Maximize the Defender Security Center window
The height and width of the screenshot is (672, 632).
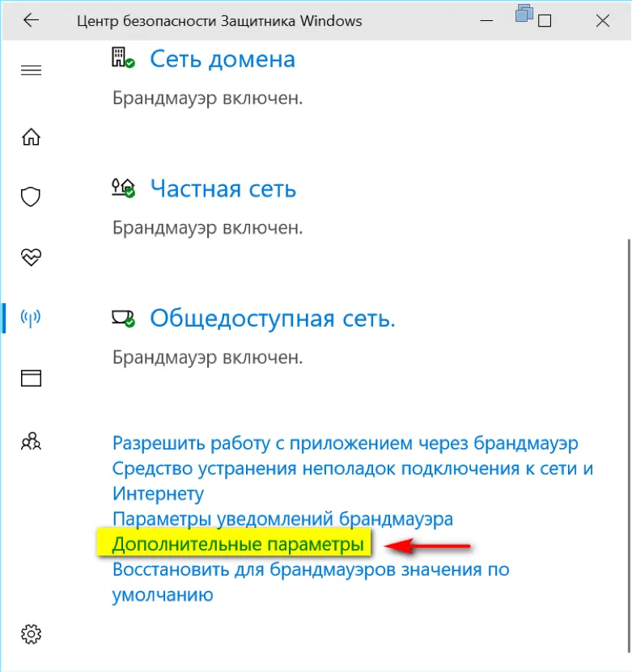[545, 20]
